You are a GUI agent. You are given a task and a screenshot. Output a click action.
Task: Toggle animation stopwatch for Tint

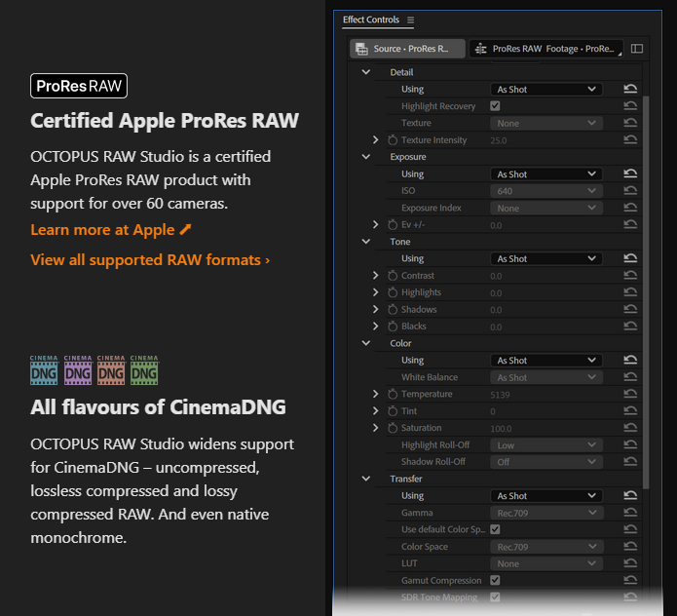coord(392,410)
